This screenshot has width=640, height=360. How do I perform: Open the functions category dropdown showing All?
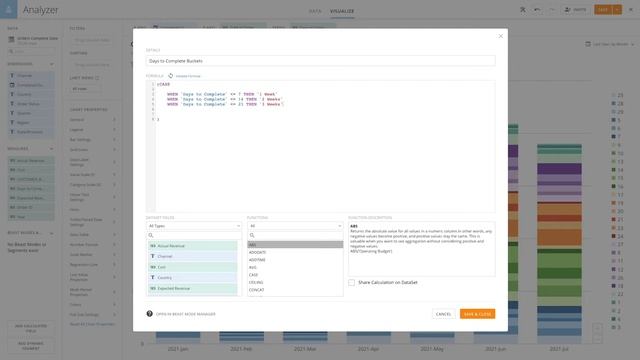click(x=295, y=226)
